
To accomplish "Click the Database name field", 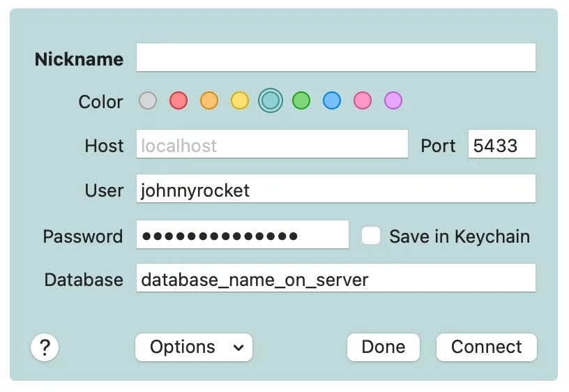I will coord(335,280).
